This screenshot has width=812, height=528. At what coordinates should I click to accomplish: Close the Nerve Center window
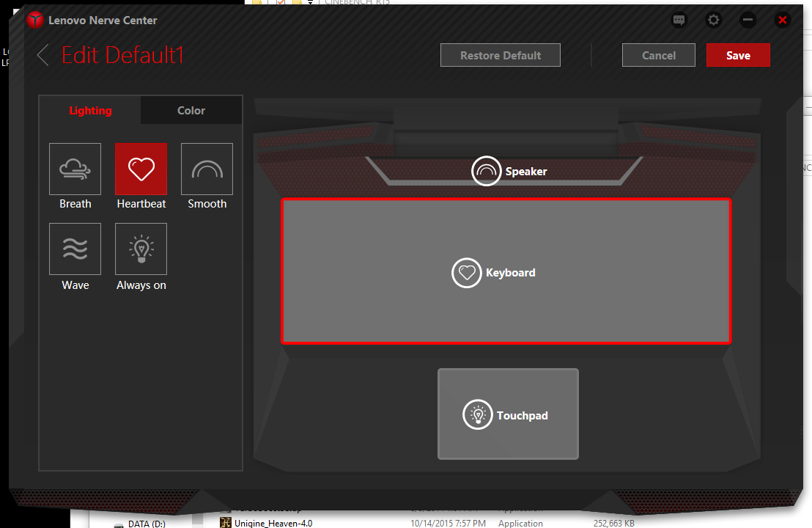click(x=783, y=21)
